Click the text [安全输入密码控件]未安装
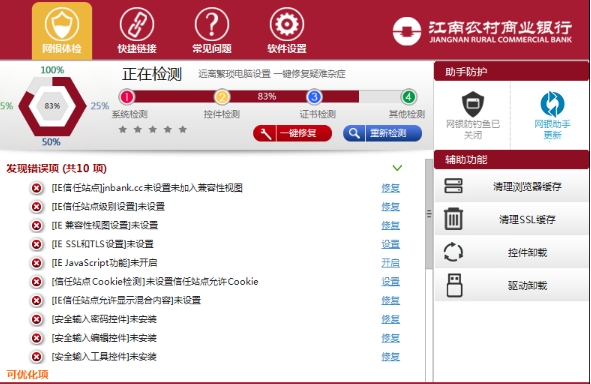 pos(104,319)
